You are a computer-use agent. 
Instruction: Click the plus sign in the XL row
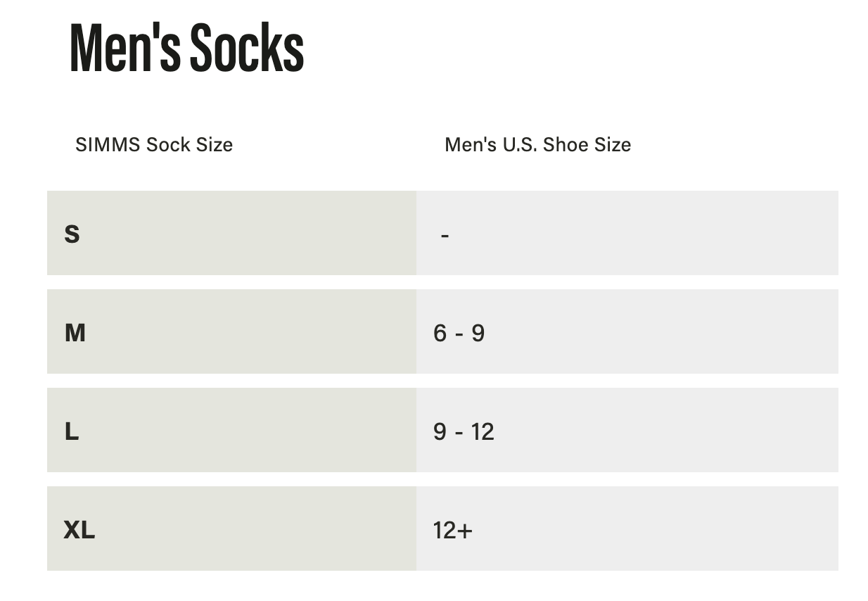pyautogui.click(x=465, y=530)
